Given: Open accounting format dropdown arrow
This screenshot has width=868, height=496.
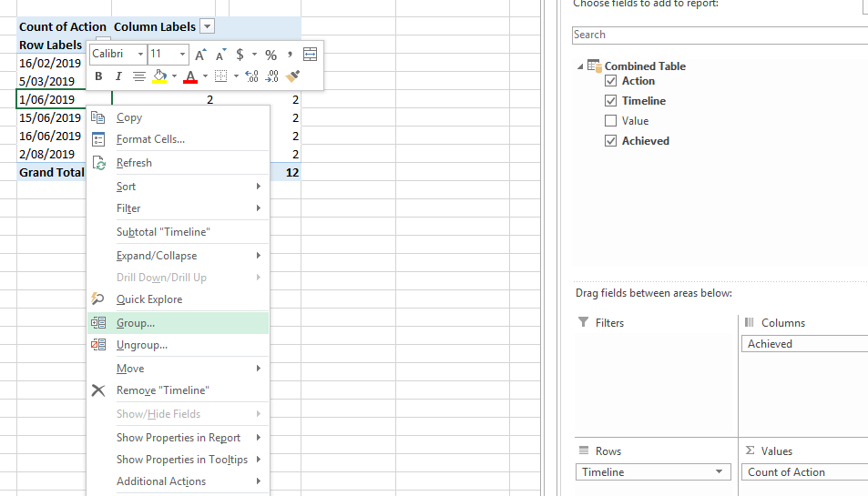Looking at the screenshot, I should 255,55.
